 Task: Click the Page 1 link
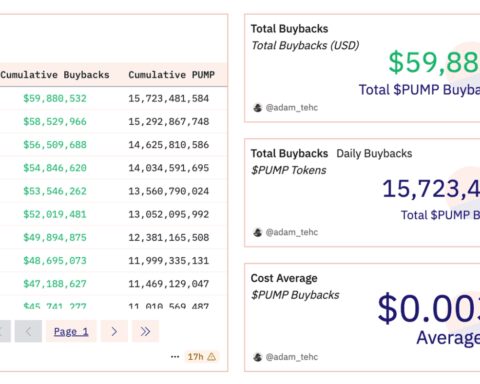(x=71, y=331)
